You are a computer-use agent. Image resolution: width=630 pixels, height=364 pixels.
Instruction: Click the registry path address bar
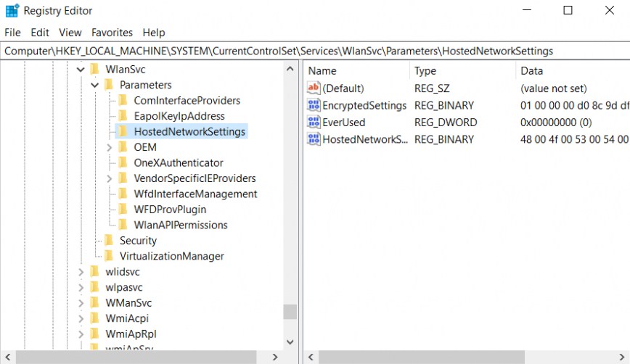tap(315, 51)
